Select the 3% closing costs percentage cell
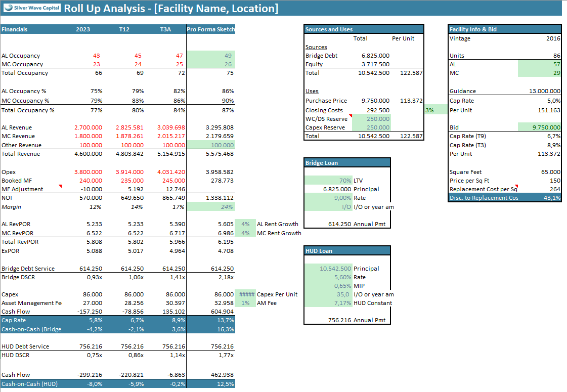Image resolution: width=567 pixels, height=392 pixels. pyautogui.click(x=434, y=110)
